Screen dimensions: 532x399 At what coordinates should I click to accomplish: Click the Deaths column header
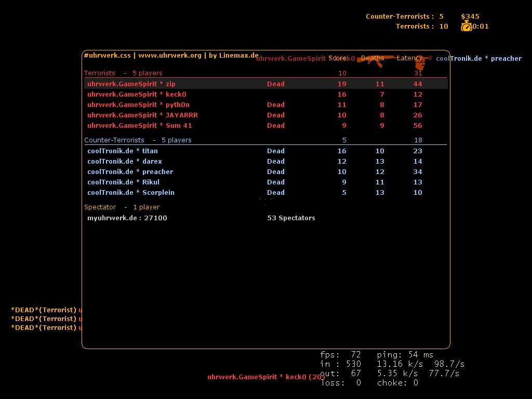[x=373, y=58]
